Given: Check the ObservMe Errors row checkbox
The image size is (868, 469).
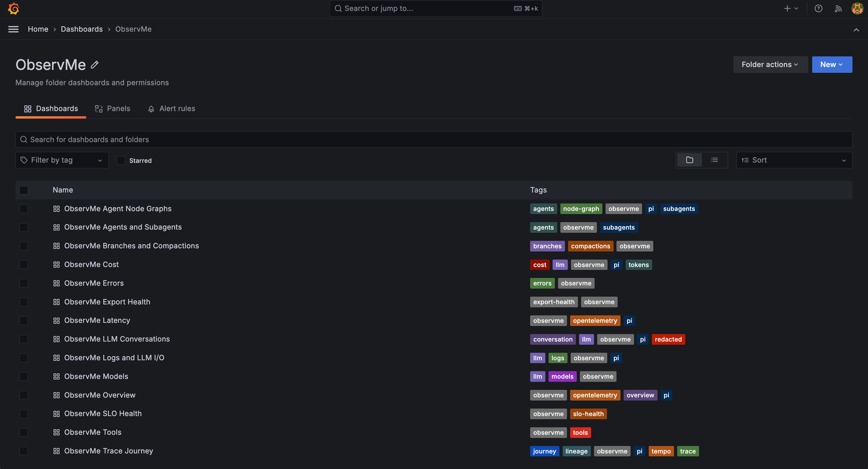Looking at the screenshot, I should pyautogui.click(x=24, y=283).
